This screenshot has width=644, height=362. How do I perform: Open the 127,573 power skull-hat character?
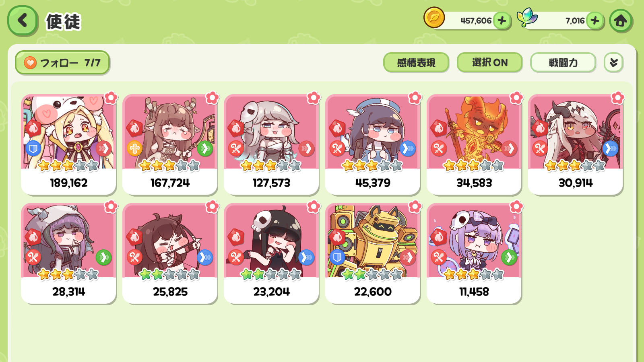pos(271,145)
